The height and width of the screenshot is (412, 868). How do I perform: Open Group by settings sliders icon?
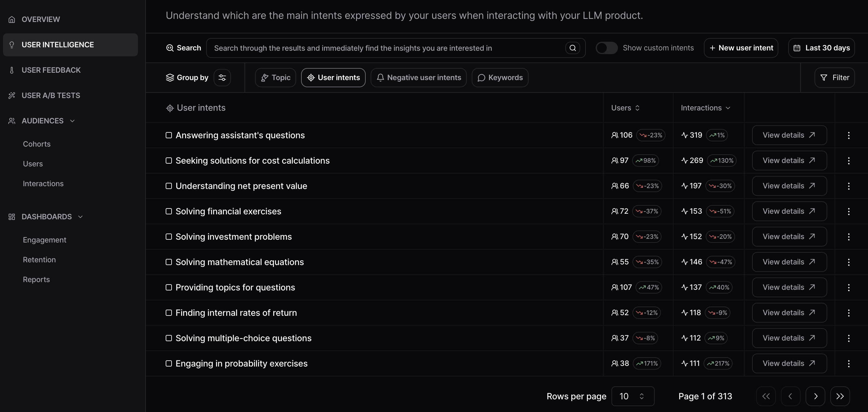[x=222, y=78]
